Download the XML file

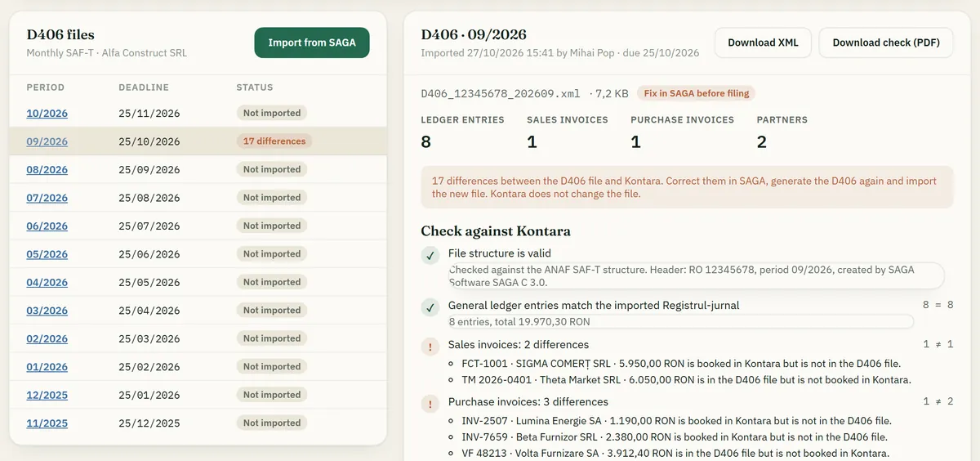[764, 43]
